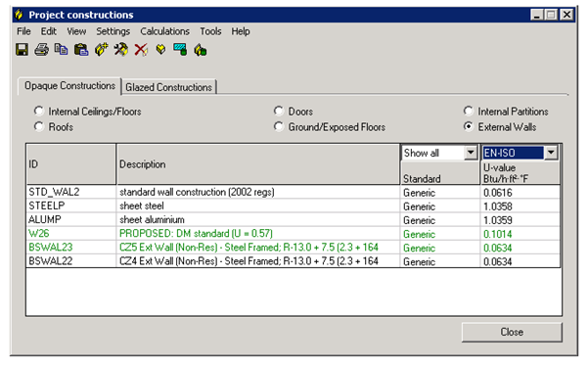
Task: Open the Tools menu
Action: 210,31
